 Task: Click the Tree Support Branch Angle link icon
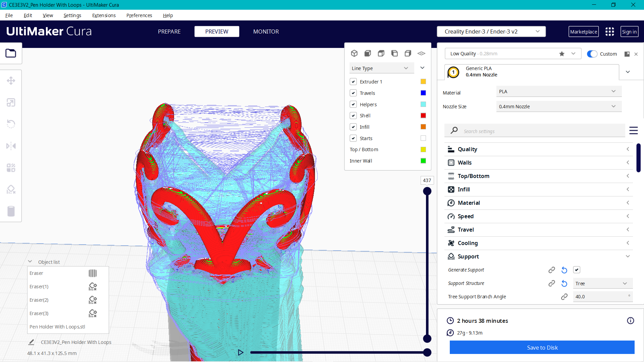(x=564, y=297)
